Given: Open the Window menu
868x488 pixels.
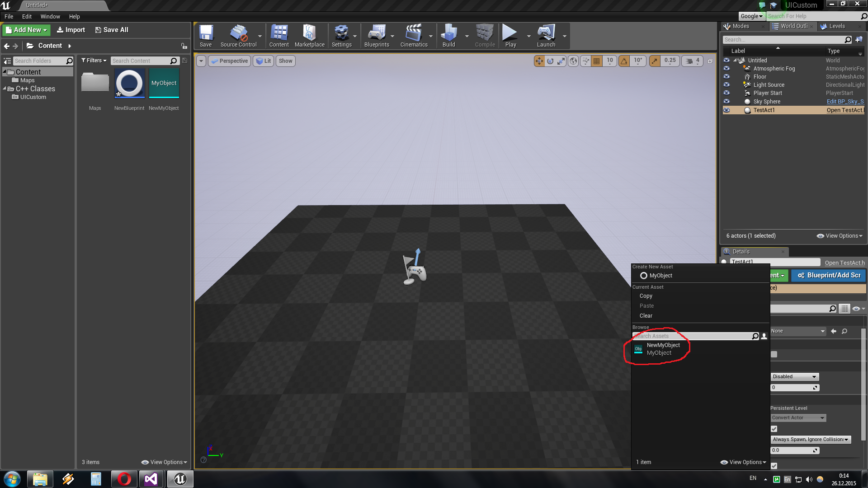Looking at the screenshot, I should (x=50, y=17).
